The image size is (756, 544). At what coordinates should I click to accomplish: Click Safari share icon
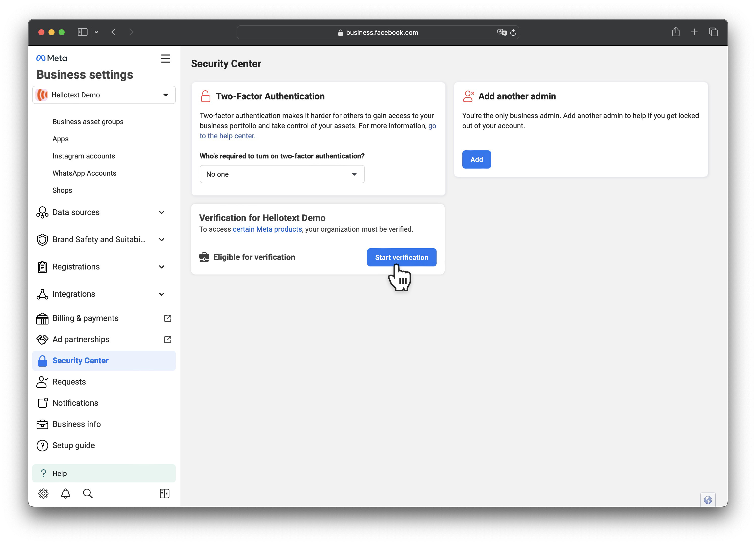click(x=676, y=32)
